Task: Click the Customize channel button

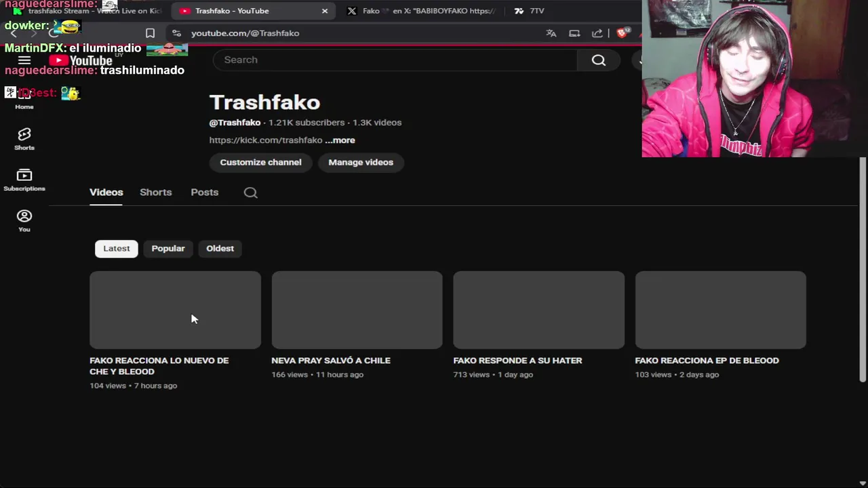Action: click(x=260, y=162)
